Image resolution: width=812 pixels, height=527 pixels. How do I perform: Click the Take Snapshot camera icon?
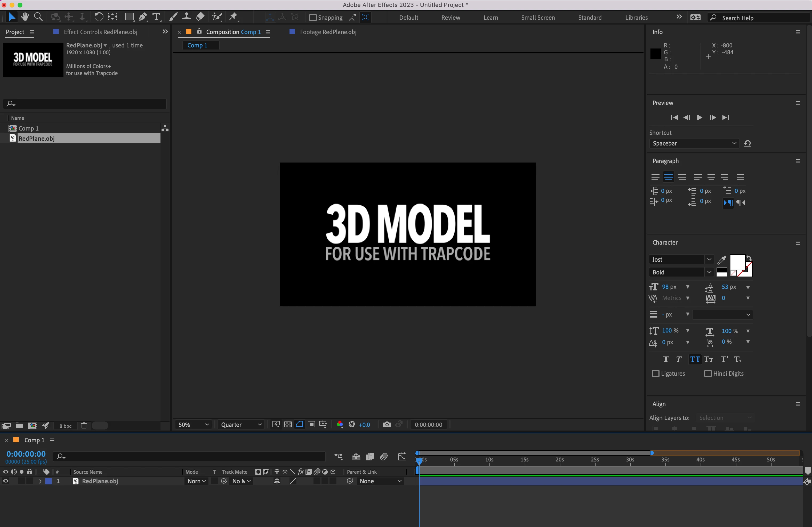tap(387, 424)
